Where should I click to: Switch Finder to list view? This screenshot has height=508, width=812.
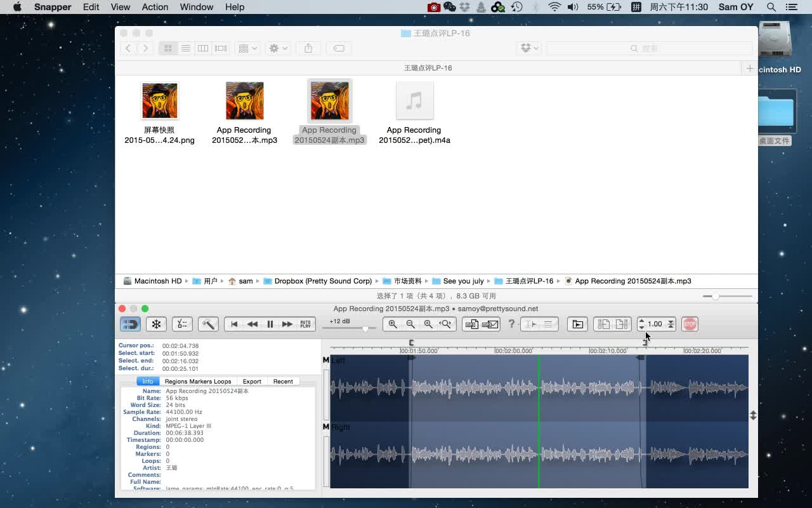click(186, 48)
